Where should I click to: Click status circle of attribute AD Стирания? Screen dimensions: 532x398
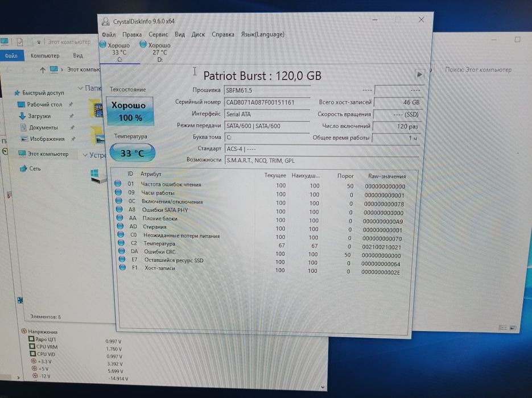[x=120, y=226]
